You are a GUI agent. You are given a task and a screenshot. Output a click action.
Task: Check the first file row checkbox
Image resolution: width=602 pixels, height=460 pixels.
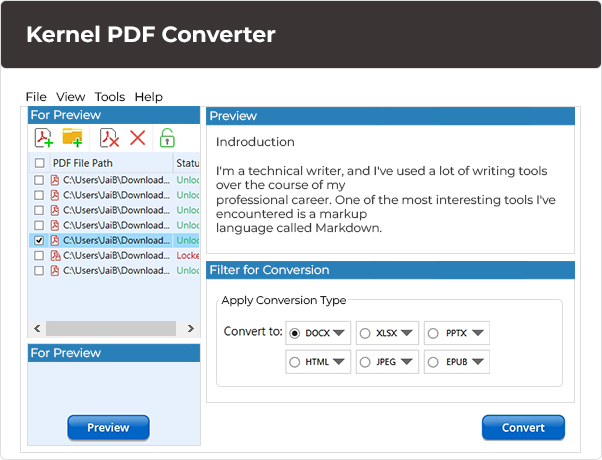click(x=39, y=180)
